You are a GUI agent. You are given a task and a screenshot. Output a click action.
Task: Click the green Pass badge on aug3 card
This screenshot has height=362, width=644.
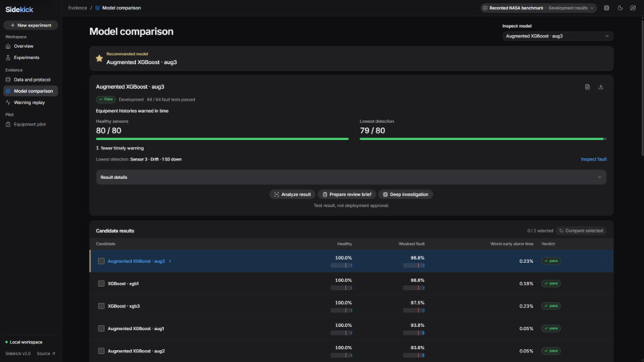coord(105,99)
